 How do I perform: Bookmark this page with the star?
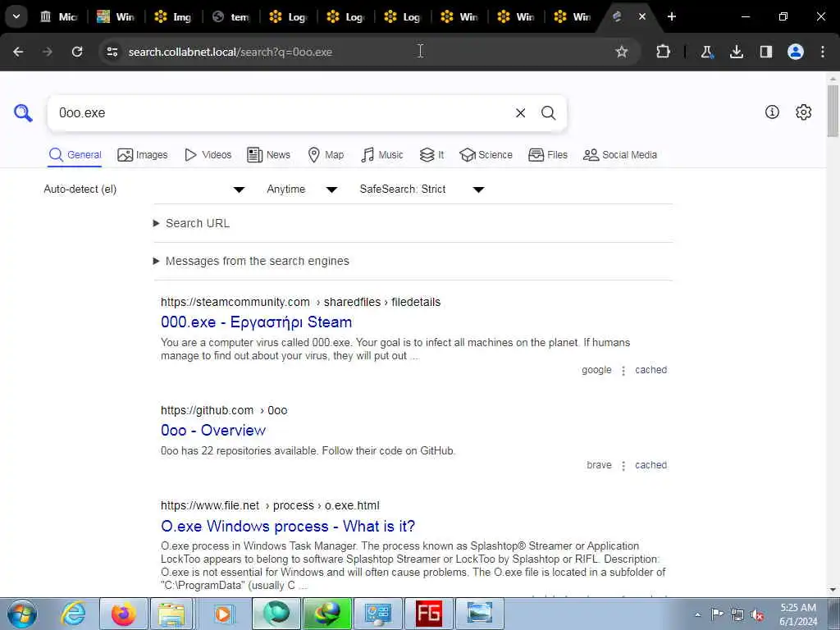[622, 52]
